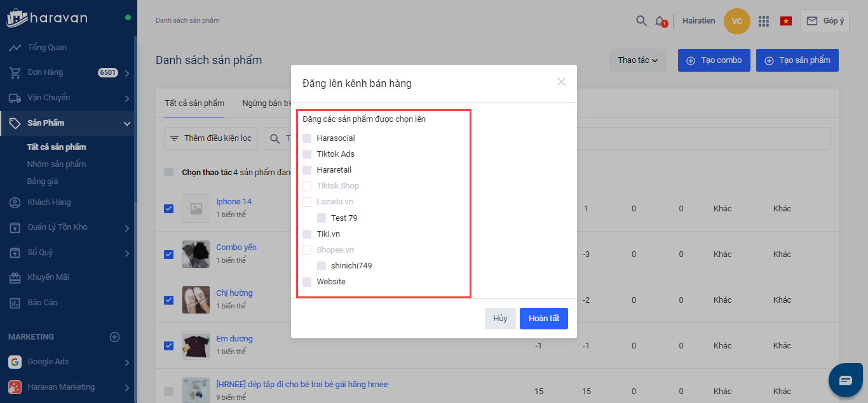Collapse the Sản Phẩm sidebar section
868x403 pixels.
(x=127, y=123)
